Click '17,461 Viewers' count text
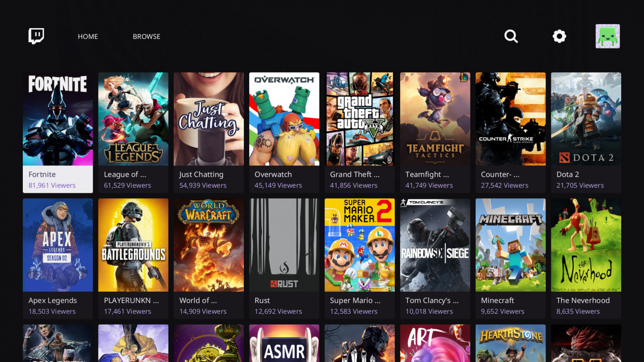 128,312
